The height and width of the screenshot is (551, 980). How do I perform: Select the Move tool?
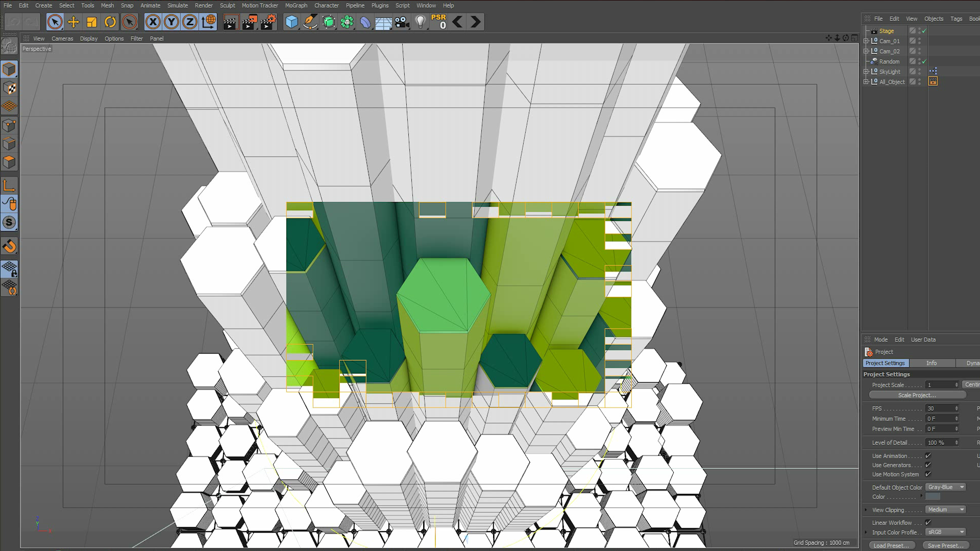73,22
